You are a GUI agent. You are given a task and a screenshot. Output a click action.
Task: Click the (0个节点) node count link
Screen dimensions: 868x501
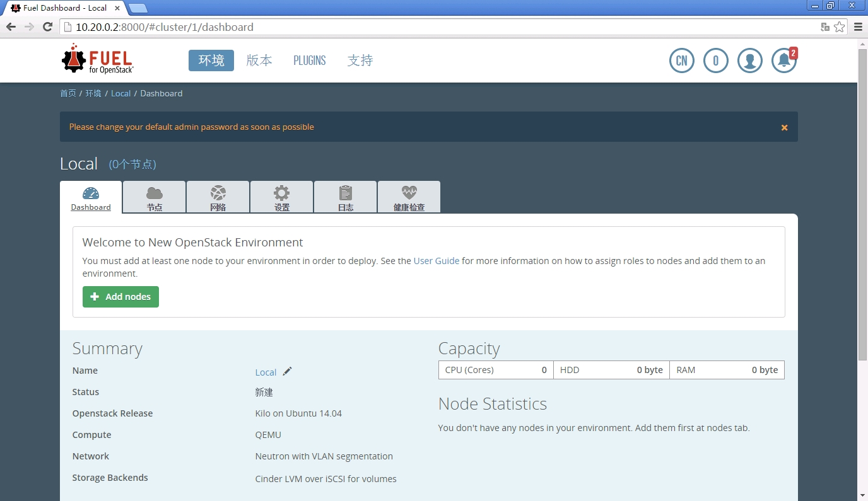(132, 164)
